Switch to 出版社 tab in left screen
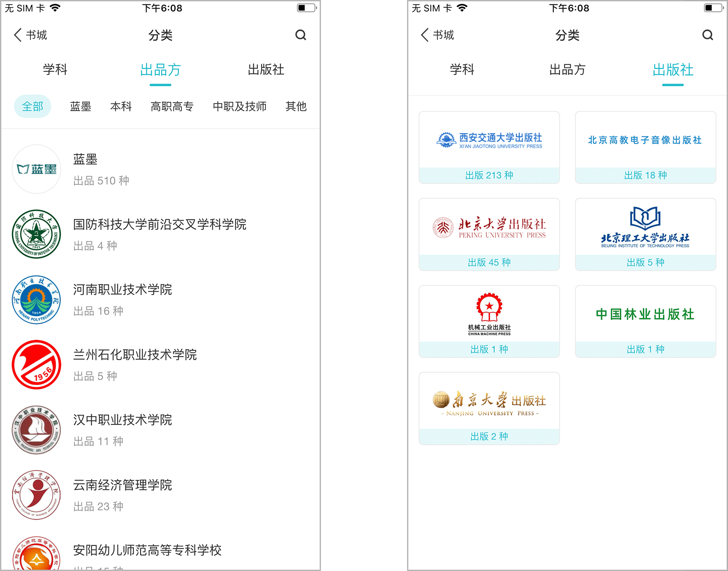 pyautogui.click(x=266, y=69)
